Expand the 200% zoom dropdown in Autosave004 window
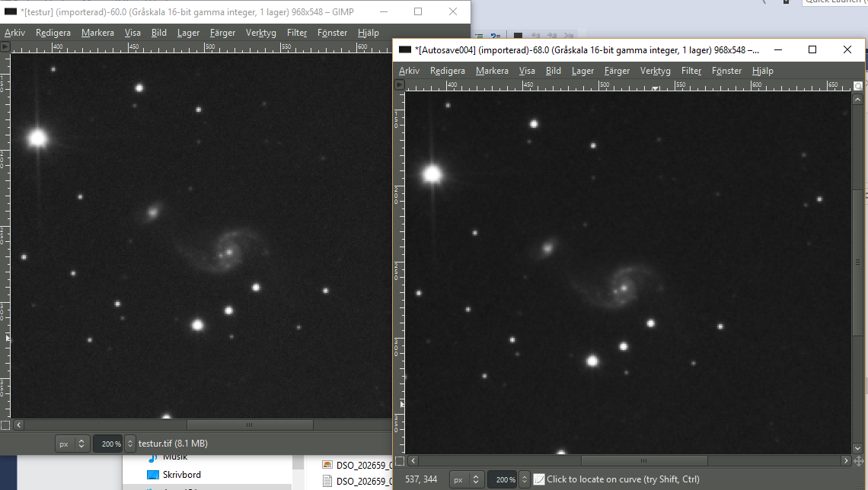 525,479
